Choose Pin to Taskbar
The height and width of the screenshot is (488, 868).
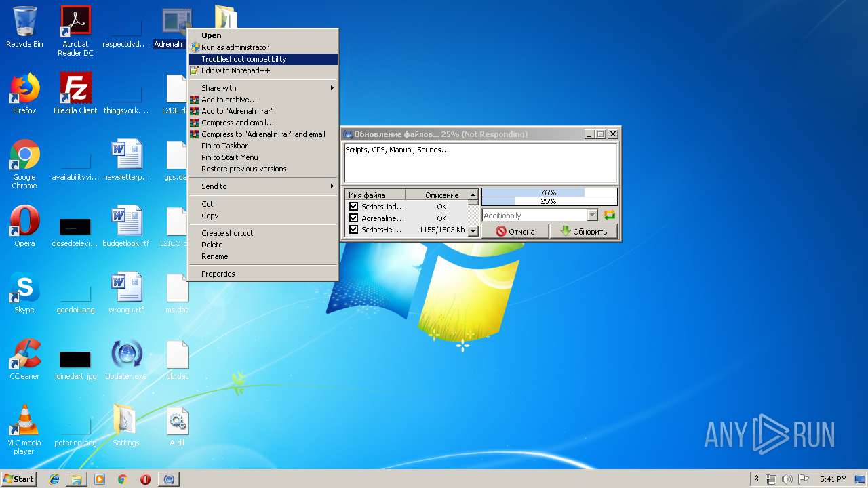tap(263, 146)
